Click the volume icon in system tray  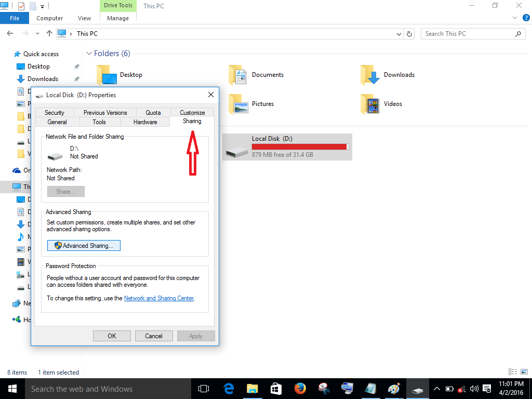[473, 388]
